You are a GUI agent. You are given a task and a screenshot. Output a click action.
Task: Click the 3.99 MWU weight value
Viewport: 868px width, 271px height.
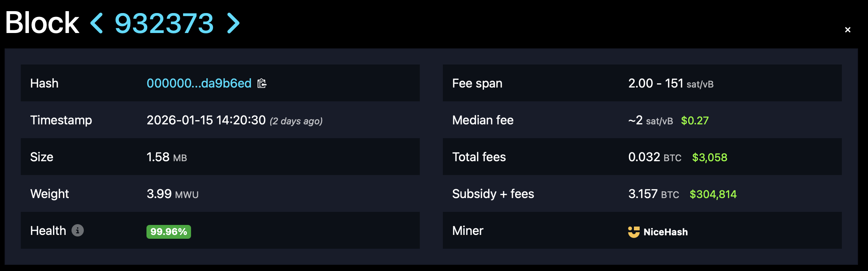[172, 194]
